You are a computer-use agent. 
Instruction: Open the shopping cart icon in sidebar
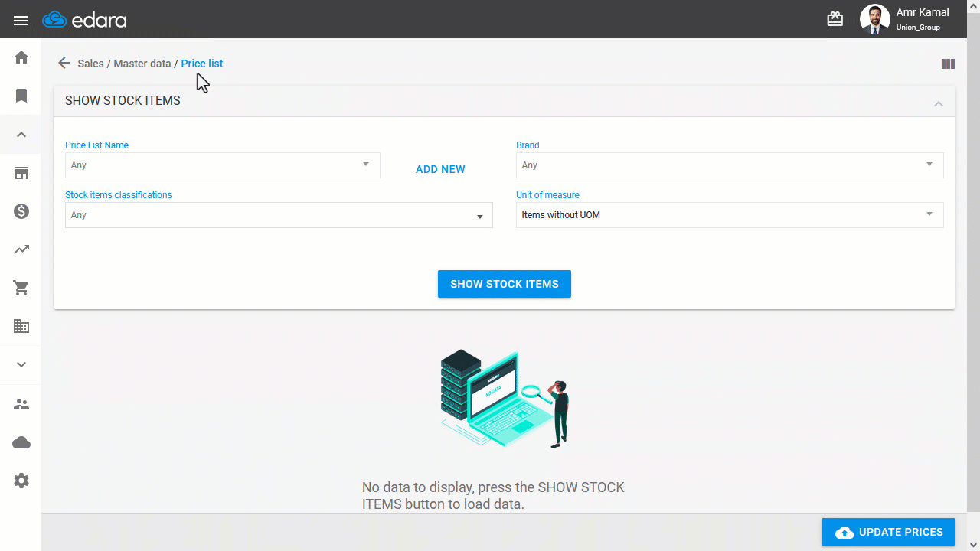click(21, 288)
